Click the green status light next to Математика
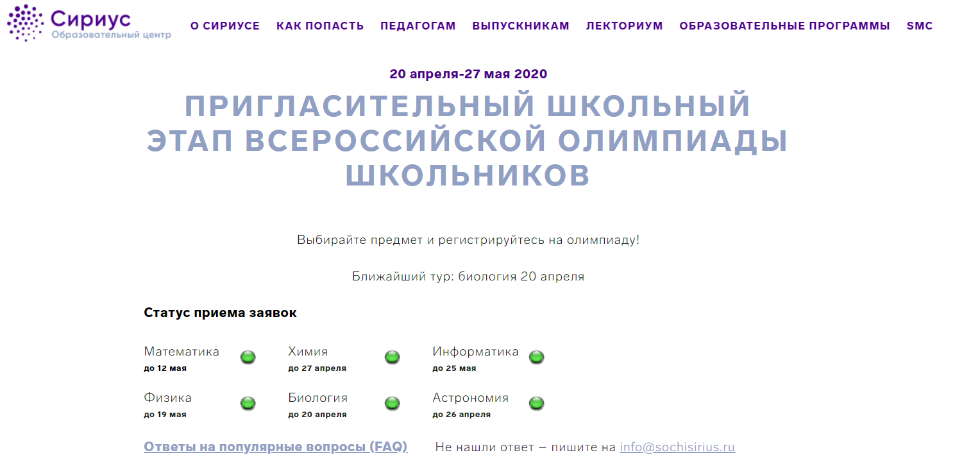The width and height of the screenshot is (980, 473). click(x=248, y=357)
